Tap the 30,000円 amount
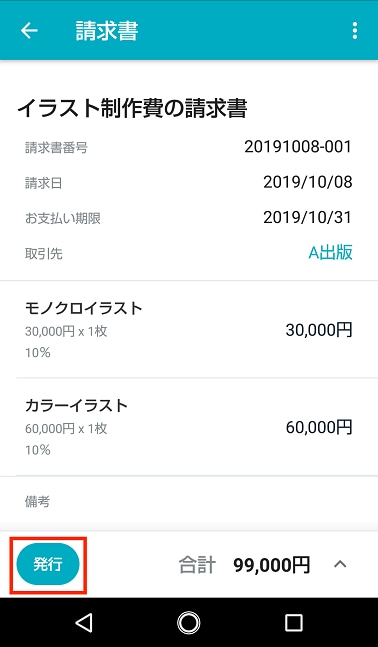Viewport: 378px width, 647px height. point(319,330)
